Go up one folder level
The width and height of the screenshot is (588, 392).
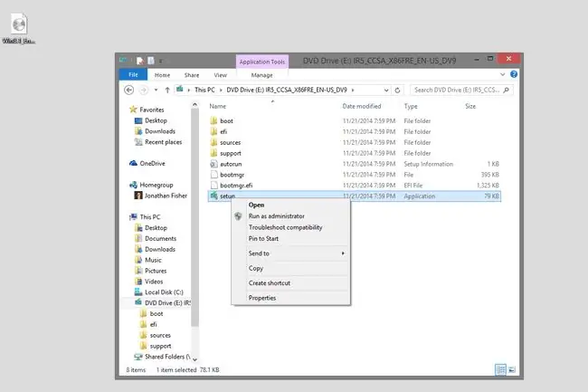coord(167,90)
